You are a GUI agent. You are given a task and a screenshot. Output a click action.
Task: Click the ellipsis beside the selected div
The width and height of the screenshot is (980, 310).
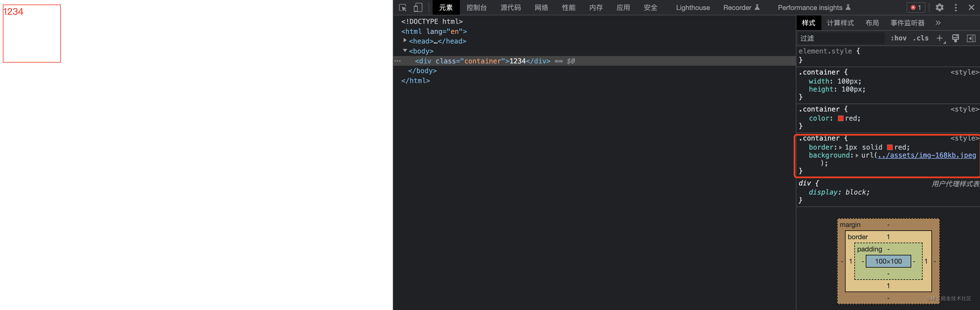pos(398,61)
